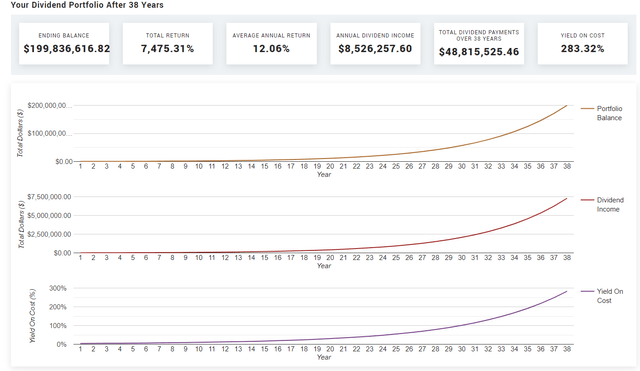Select the Annual Dividend Income value $8,526,257.60
This screenshot has width=640, height=371.
(375, 49)
